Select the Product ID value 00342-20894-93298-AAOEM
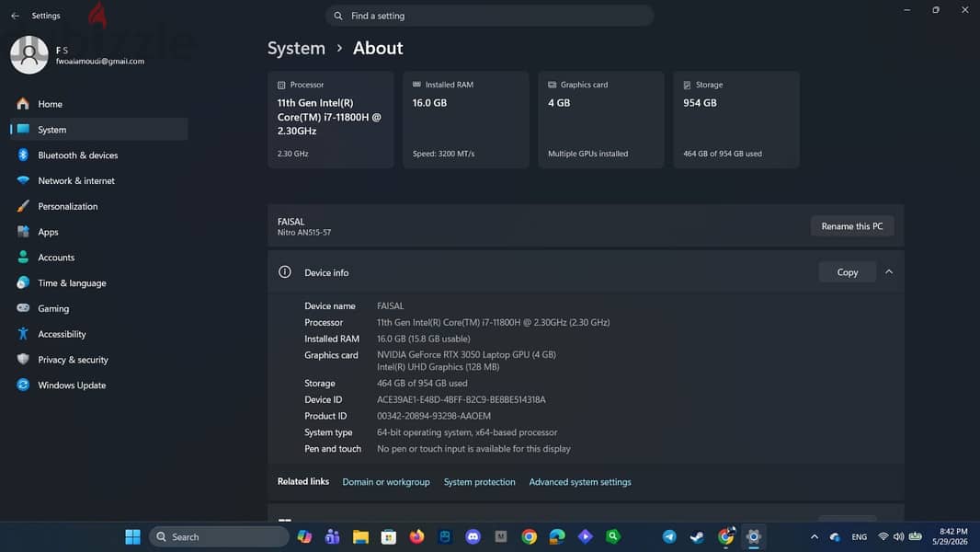 click(434, 416)
